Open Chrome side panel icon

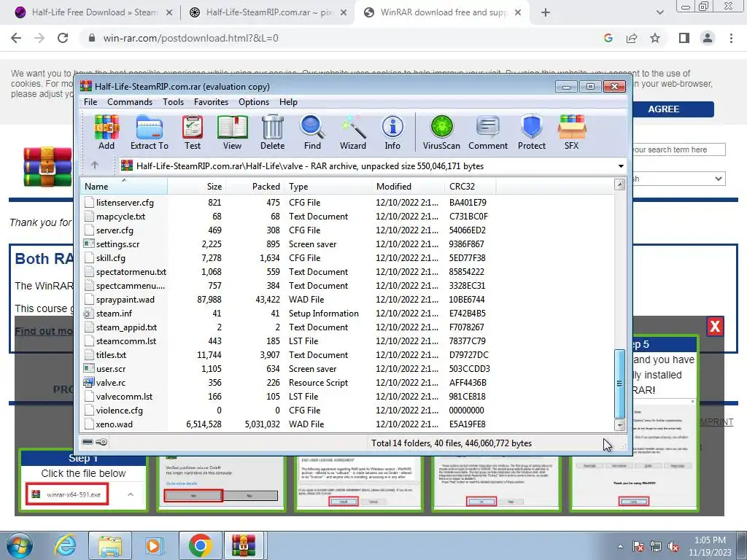coord(684,38)
